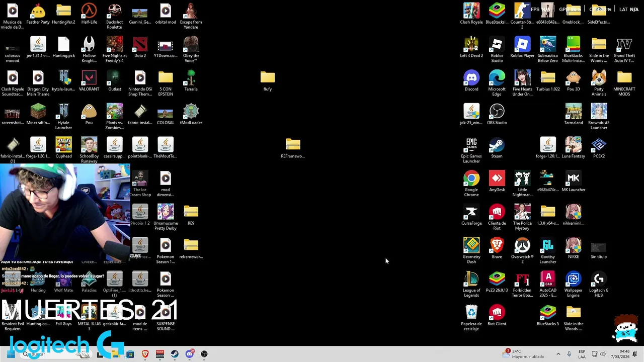Open the Tarmaland game icon
644x362 pixels.
point(573,115)
